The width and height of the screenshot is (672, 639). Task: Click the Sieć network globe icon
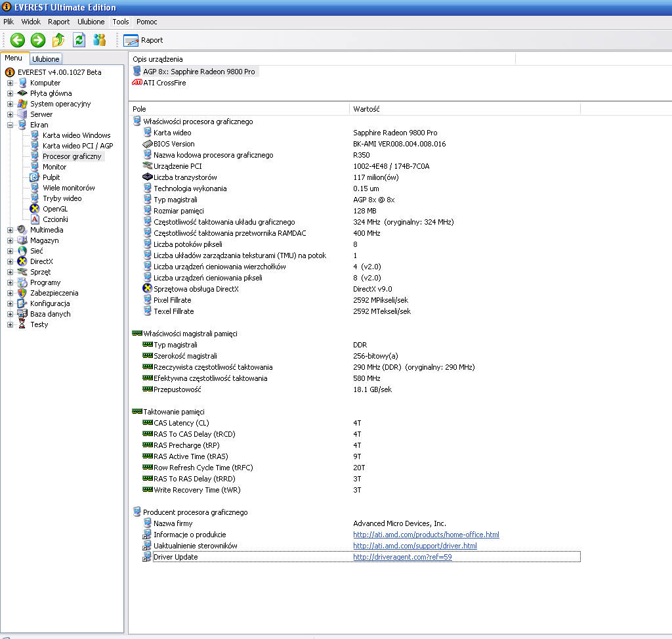(x=22, y=251)
